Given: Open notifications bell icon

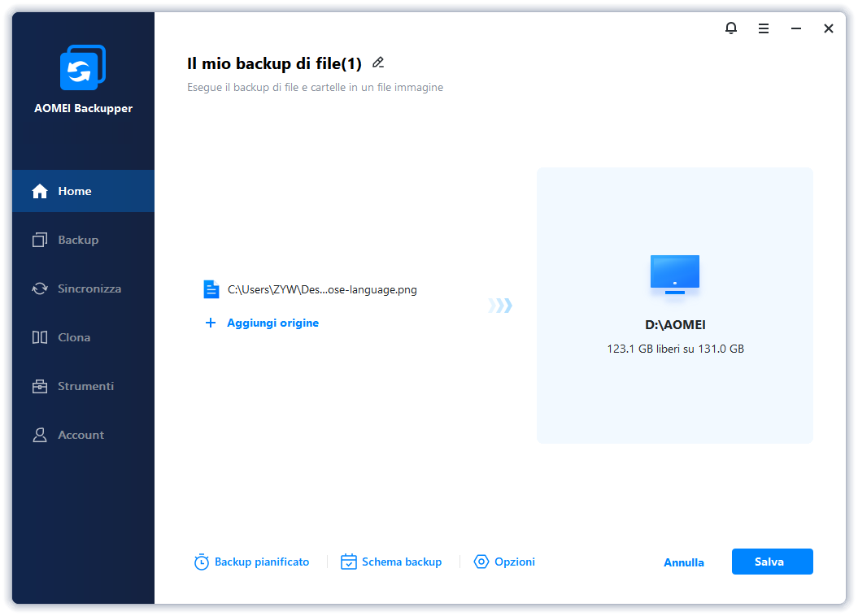Looking at the screenshot, I should [731, 28].
